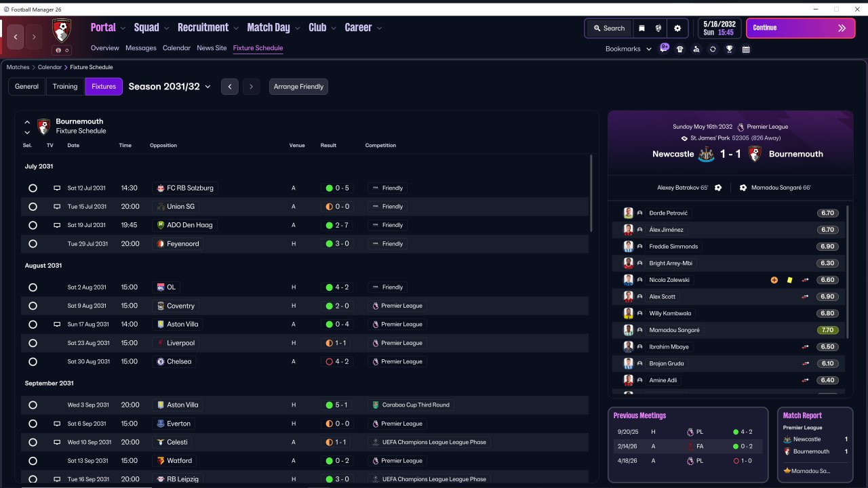The height and width of the screenshot is (488, 868).
Task: Click the shirt icon near Bookmarks
Action: tap(680, 49)
